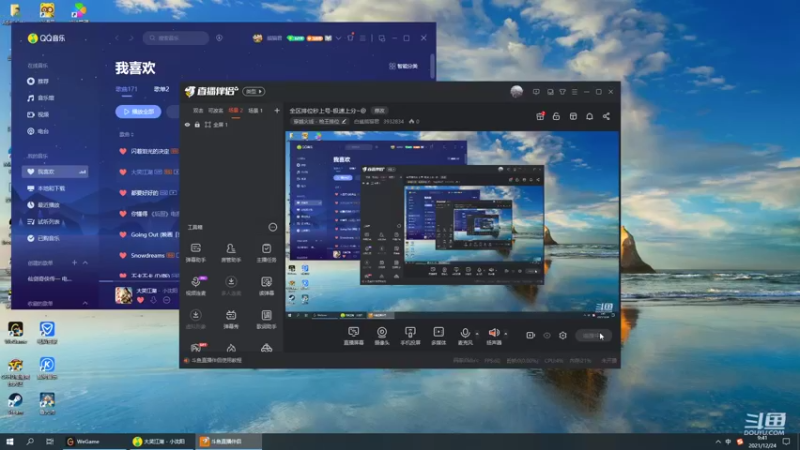Unlike 都要好好的 song heart
This screenshot has width=800, height=450.
(x=122, y=193)
